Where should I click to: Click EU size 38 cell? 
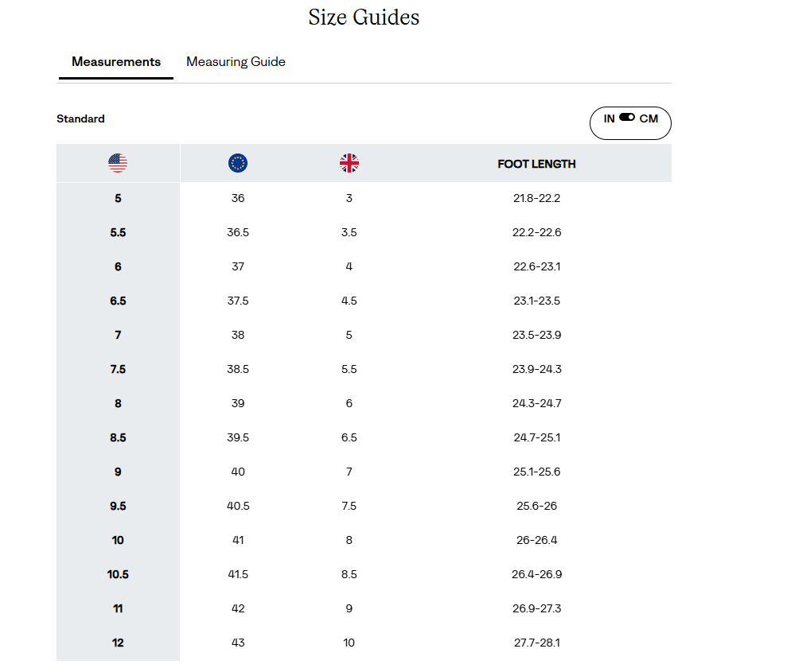tap(238, 335)
